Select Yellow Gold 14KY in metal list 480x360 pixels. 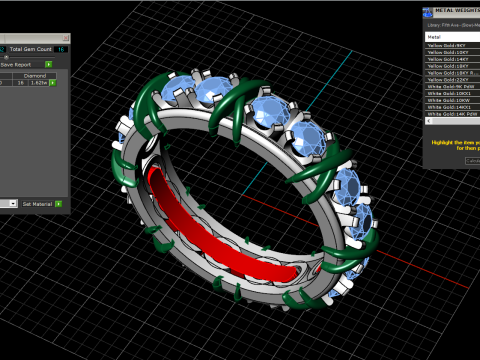coord(452,59)
